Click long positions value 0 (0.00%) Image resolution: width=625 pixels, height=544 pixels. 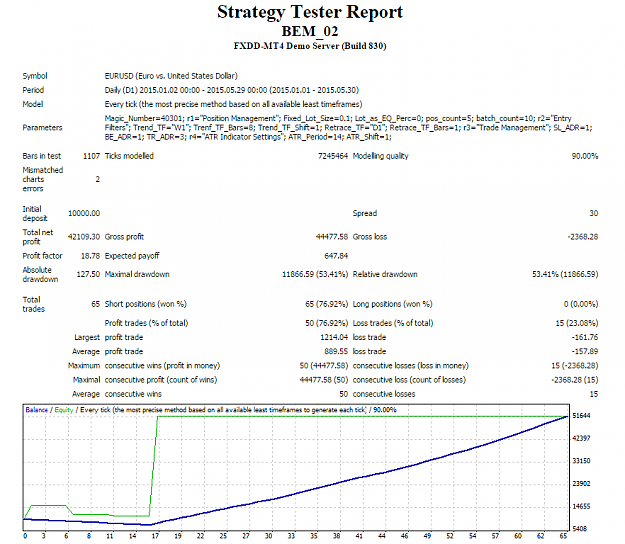581,304
